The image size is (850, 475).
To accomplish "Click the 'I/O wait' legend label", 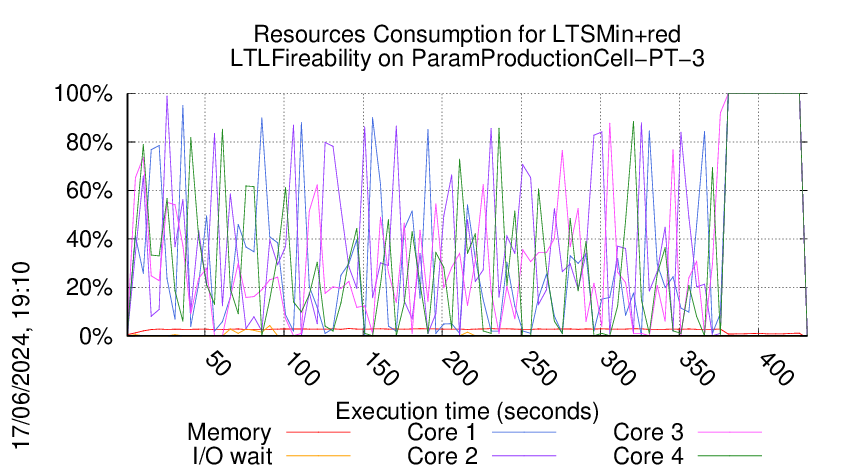I will point(232,456).
